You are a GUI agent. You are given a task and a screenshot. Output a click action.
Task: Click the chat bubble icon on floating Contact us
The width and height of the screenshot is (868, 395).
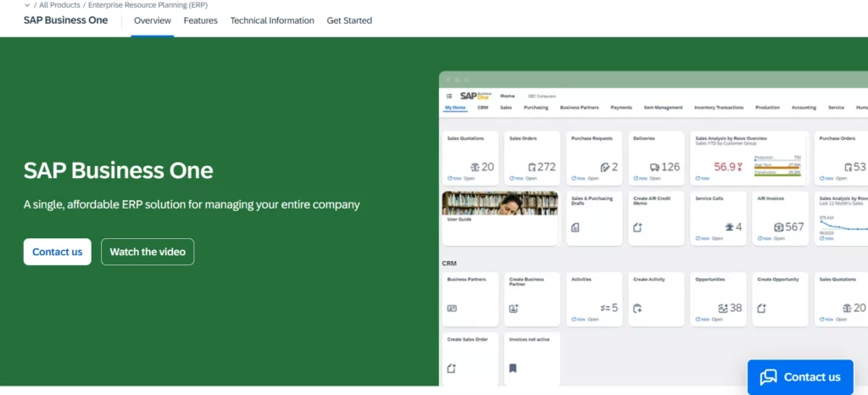(768, 377)
